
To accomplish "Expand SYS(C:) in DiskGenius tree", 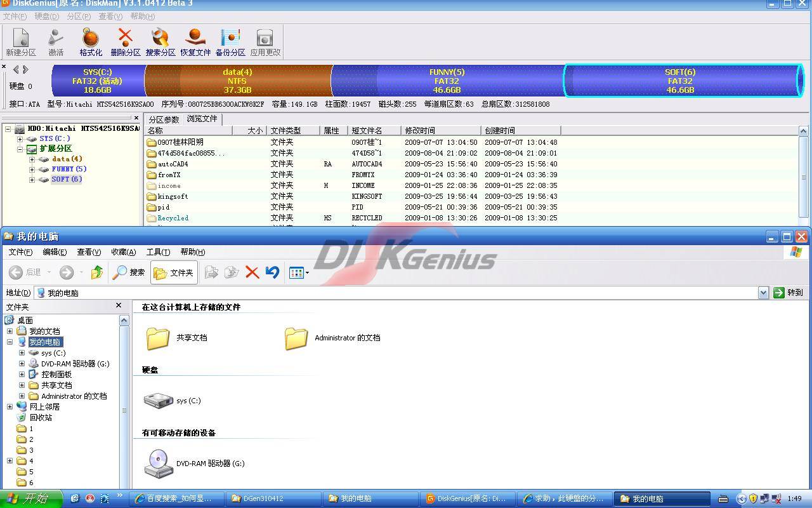I will pos(20,139).
